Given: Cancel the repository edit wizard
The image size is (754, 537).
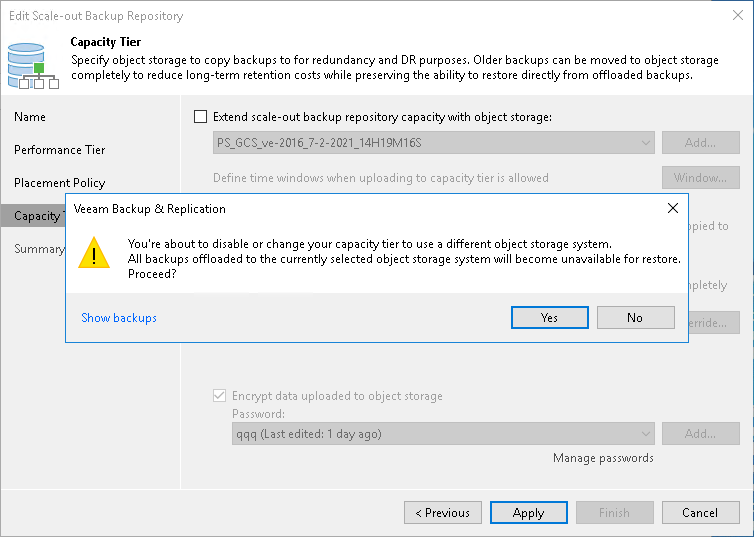Looking at the screenshot, I should click(x=700, y=513).
